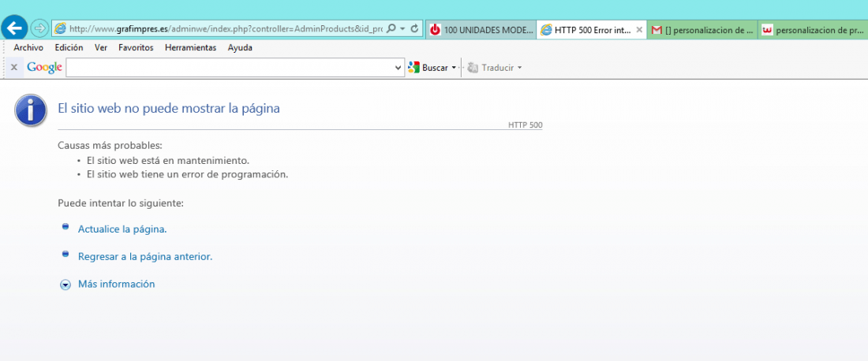Click the Causas más probables text

pos(110,146)
